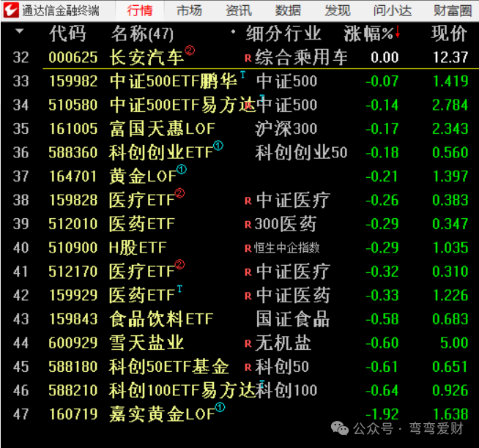The image size is (479, 448).
Task: Select 食品饮料ETF name
Action: [161, 319]
